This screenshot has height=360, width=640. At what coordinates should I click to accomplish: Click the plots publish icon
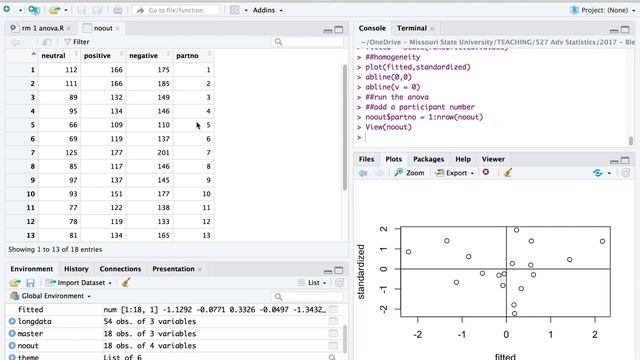coord(598,173)
